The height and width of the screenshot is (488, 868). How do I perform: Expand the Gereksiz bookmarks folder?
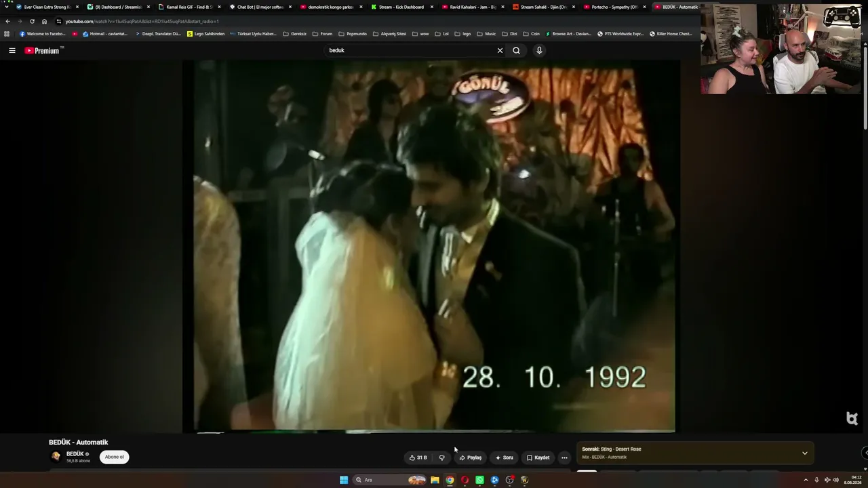click(295, 34)
